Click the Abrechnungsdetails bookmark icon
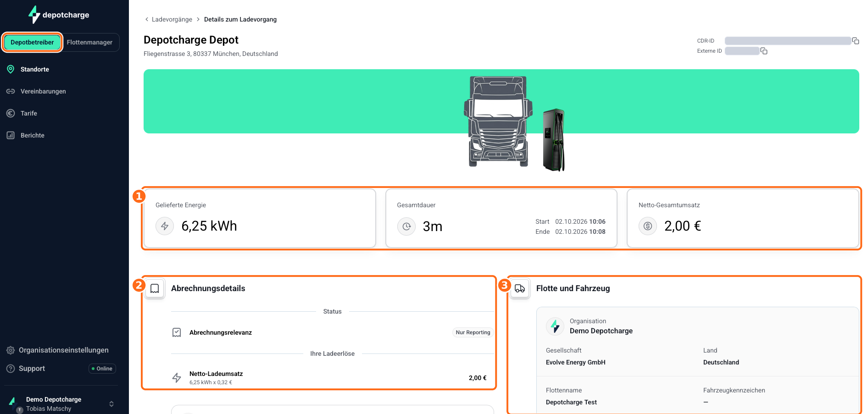868x414 pixels. pos(155,288)
